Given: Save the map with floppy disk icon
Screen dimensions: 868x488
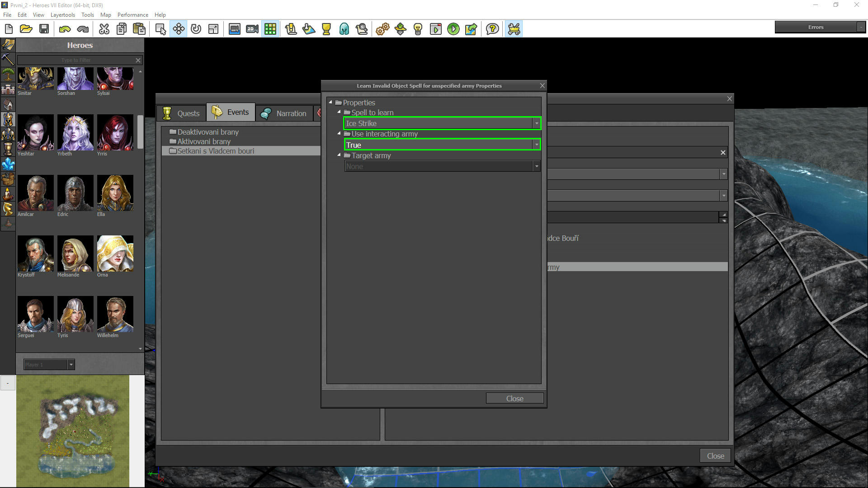Looking at the screenshot, I should (x=44, y=29).
